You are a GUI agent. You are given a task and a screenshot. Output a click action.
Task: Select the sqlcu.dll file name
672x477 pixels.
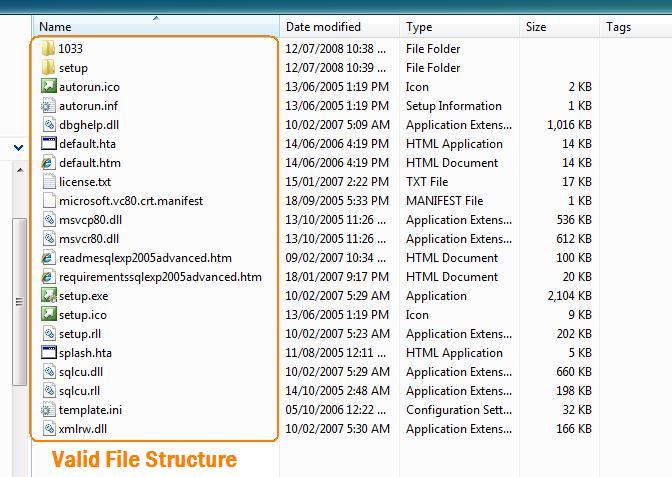click(x=81, y=372)
